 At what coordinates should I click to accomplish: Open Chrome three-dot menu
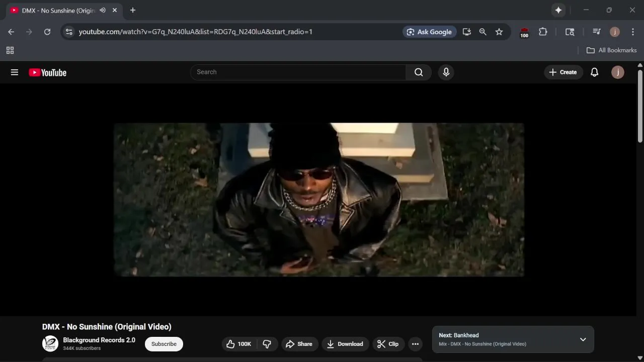[633, 32]
